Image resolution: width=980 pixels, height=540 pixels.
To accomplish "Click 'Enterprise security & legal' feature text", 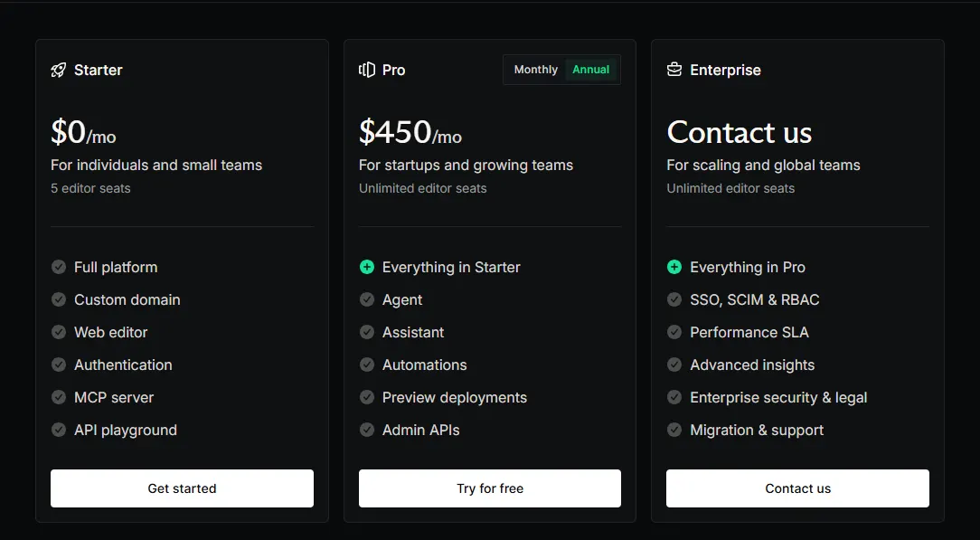I will point(778,397).
